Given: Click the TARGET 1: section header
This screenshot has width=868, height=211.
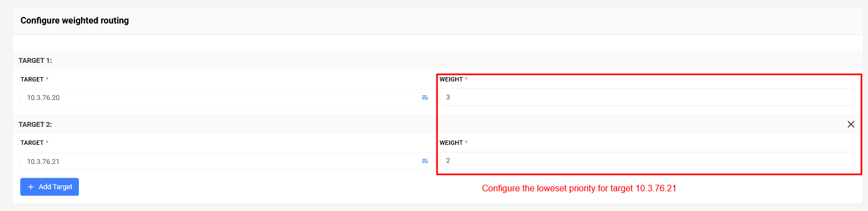Looking at the screenshot, I should click(35, 61).
